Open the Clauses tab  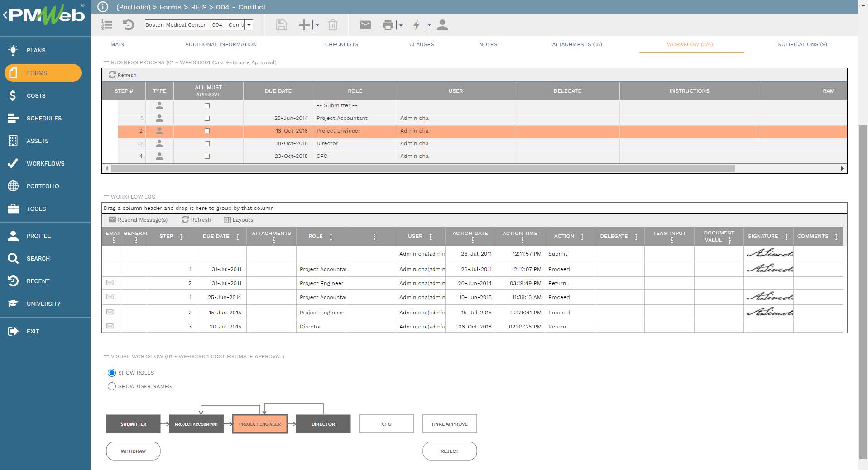pos(422,44)
